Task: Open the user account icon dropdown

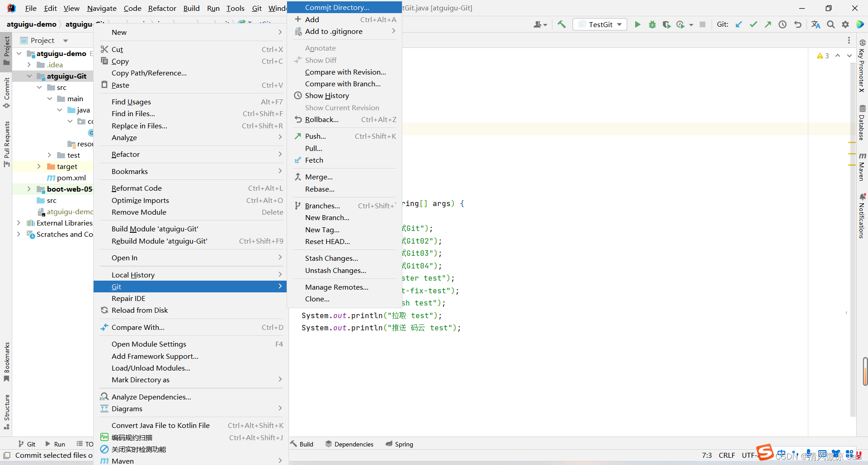Action: 540,24
